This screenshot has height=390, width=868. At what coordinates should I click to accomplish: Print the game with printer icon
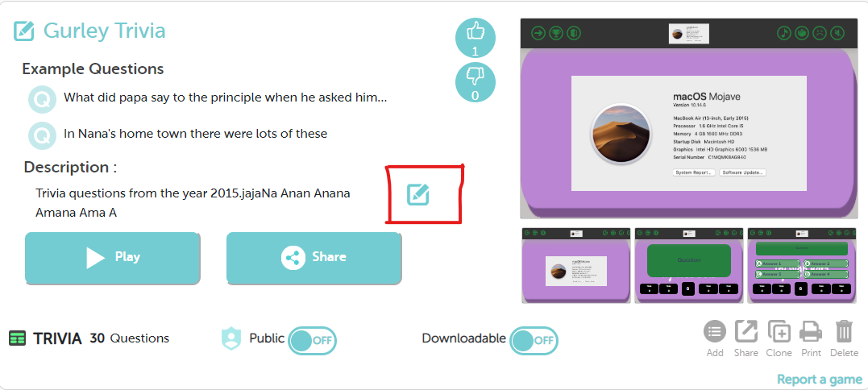coord(811,331)
